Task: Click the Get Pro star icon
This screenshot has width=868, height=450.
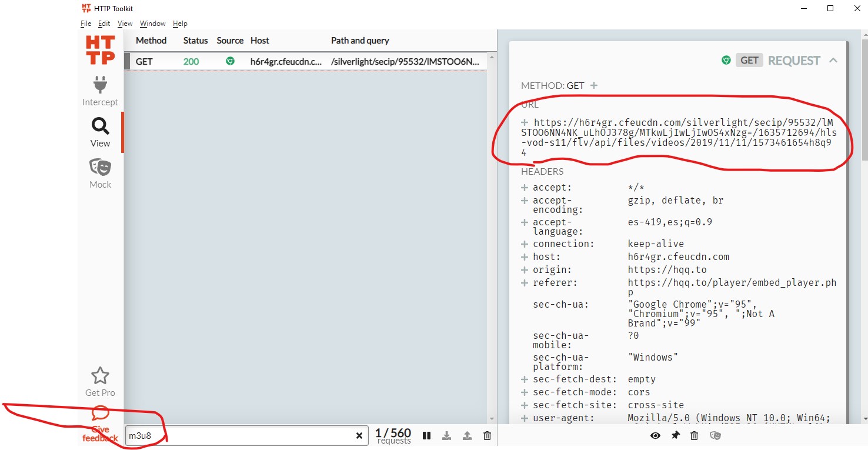Action: (100, 375)
